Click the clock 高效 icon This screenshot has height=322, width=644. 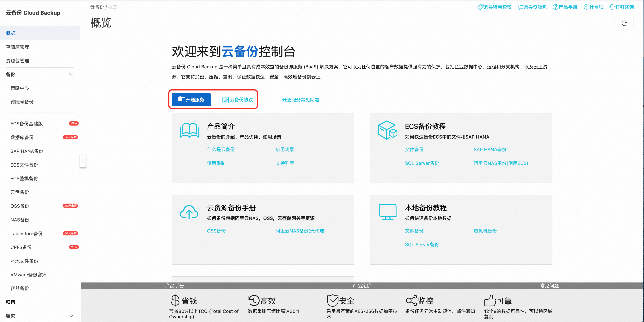(x=254, y=300)
